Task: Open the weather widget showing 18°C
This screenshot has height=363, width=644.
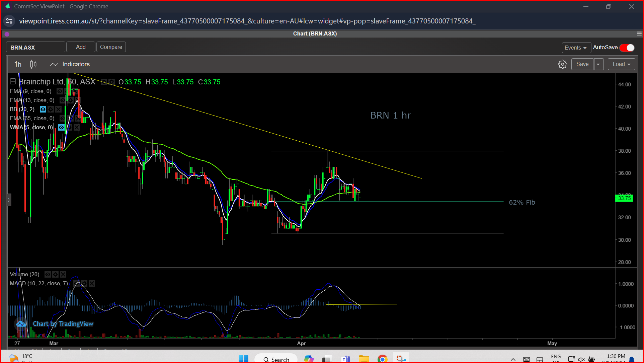Action: [28, 358]
